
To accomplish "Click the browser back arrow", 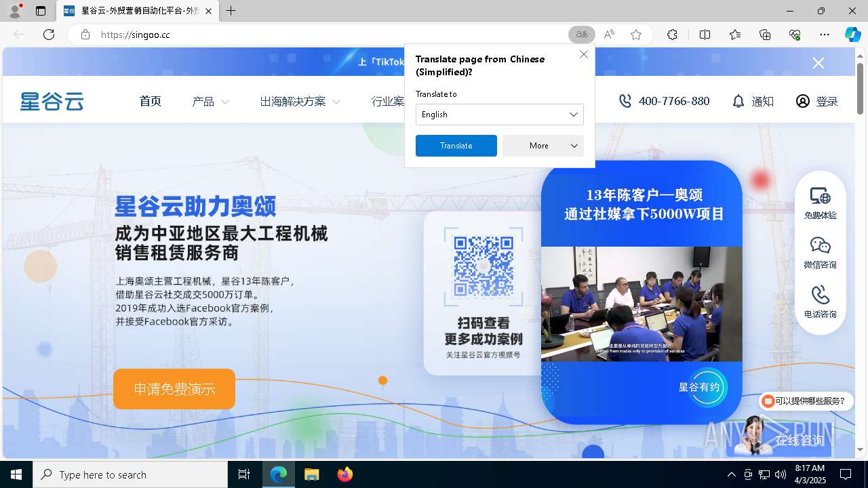I will [x=19, y=35].
